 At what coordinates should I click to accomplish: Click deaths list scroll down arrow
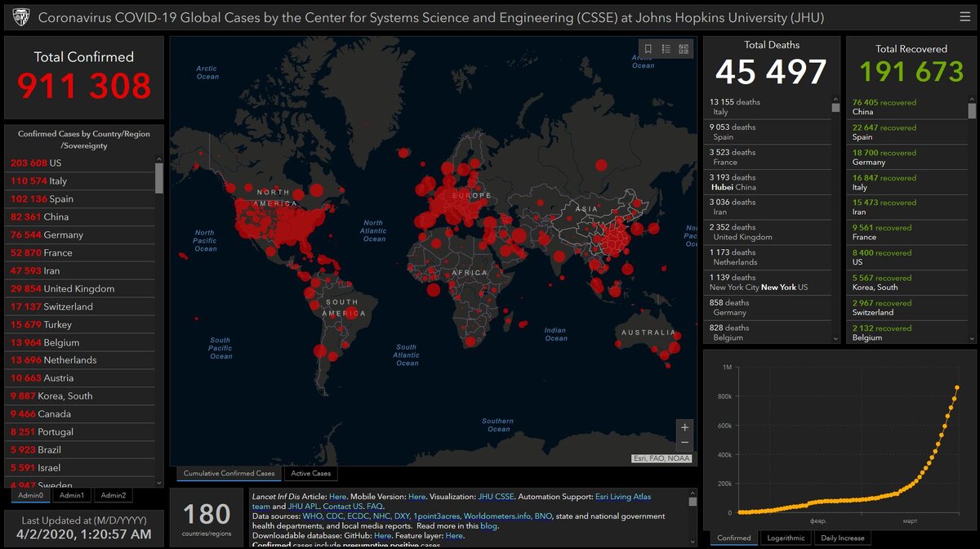[x=835, y=338]
